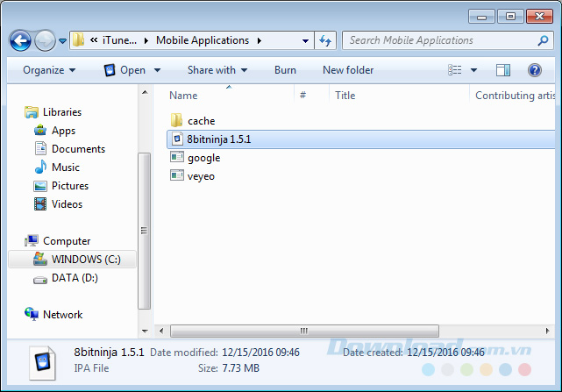Viewport: 562px width, 392px height.
Task: Click the 8bitninja IPA file icon
Action: 177,139
